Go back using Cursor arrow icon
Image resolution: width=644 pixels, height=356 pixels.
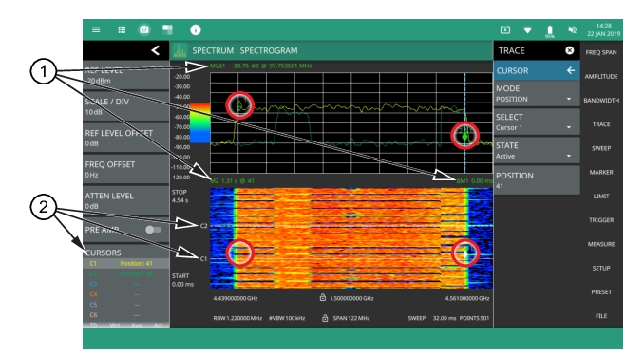click(x=571, y=70)
